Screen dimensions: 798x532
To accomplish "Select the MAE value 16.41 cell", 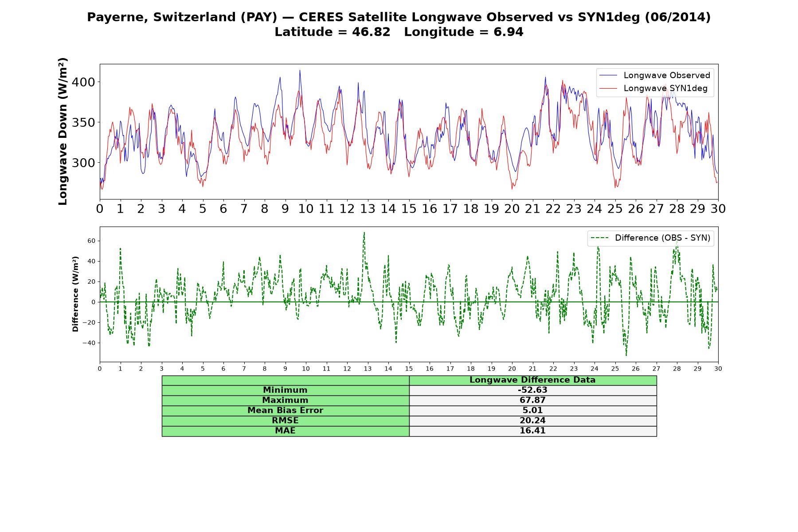I will pos(533,431).
